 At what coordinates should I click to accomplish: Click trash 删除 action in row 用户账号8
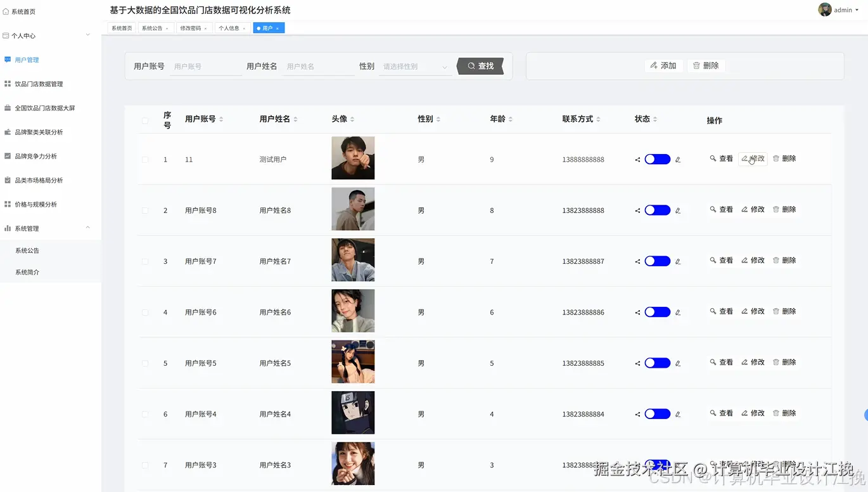point(784,209)
